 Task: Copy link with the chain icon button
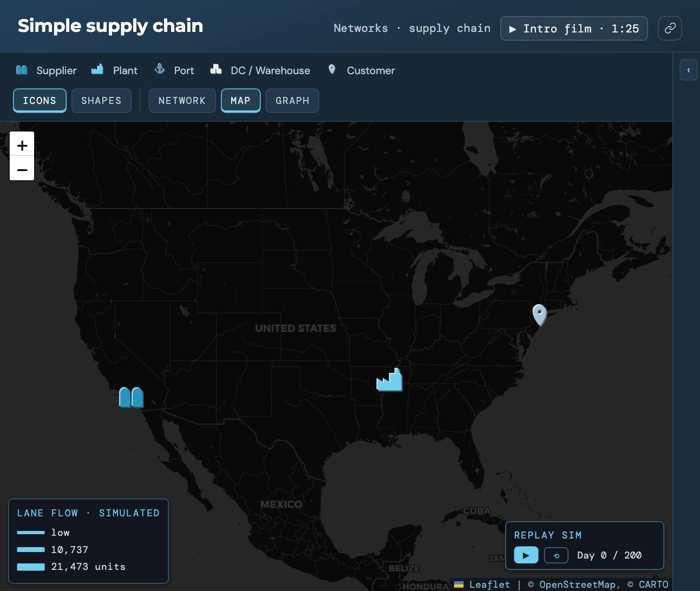tap(670, 28)
